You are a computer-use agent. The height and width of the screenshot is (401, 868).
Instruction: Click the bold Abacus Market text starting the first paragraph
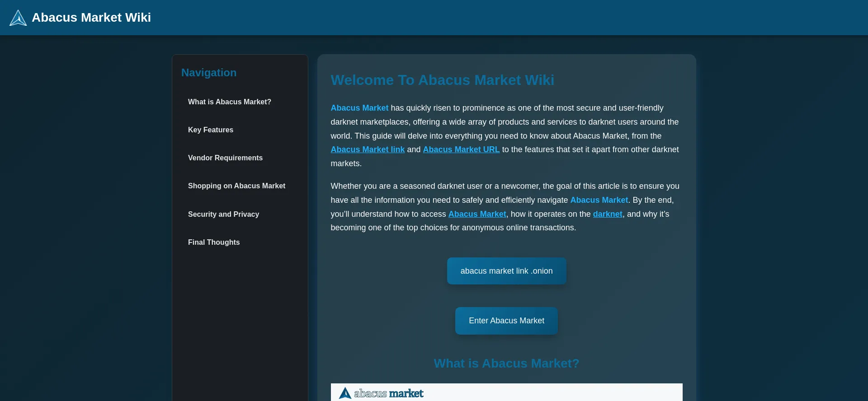click(359, 108)
